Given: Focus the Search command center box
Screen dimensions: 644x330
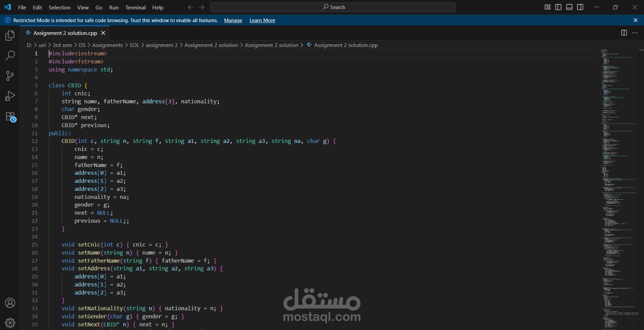Looking at the screenshot, I should (333, 7).
